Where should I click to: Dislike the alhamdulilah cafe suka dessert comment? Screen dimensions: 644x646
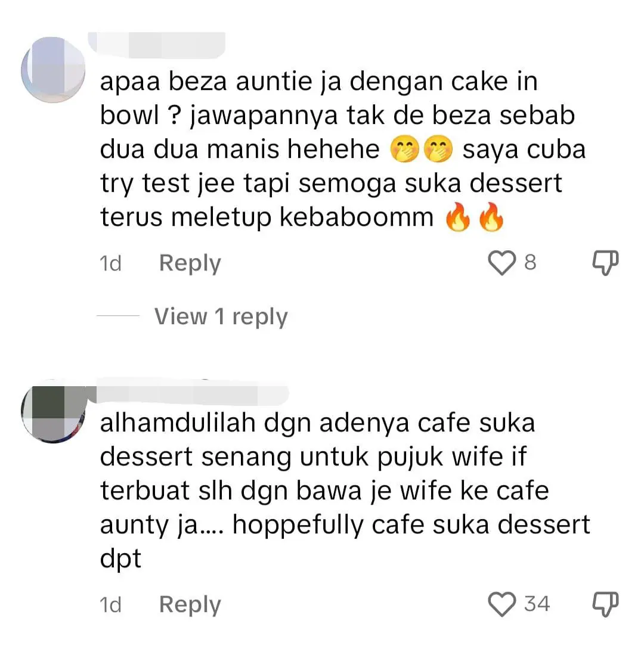tap(605, 604)
